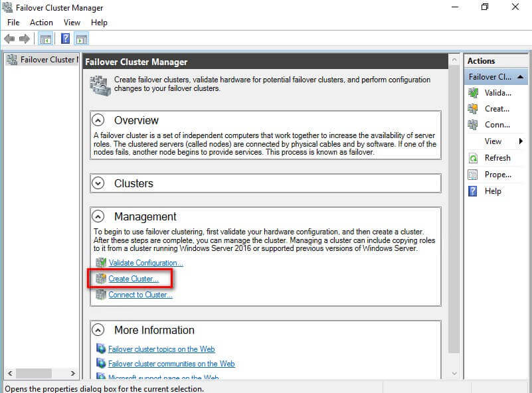Click the Properties icon in Actions pane
The width and height of the screenshot is (532, 393).
pyautogui.click(x=473, y=175)
